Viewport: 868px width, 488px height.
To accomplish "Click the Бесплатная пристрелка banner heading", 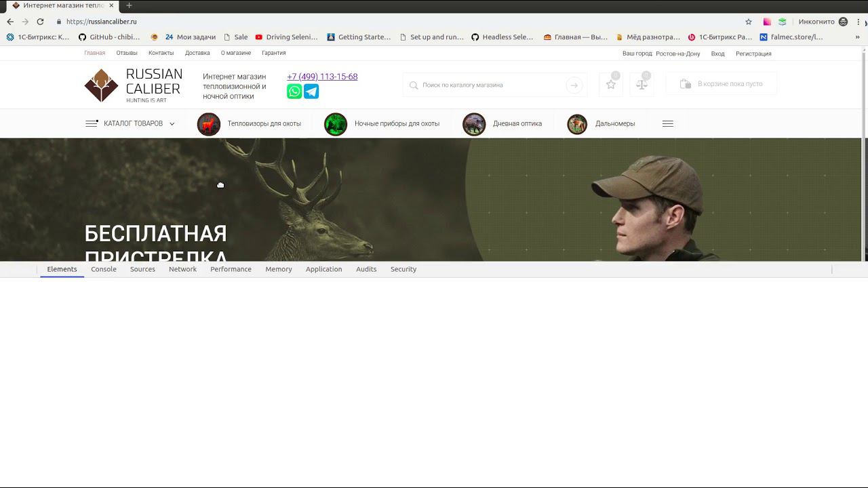I will click(x=156, y=243).
